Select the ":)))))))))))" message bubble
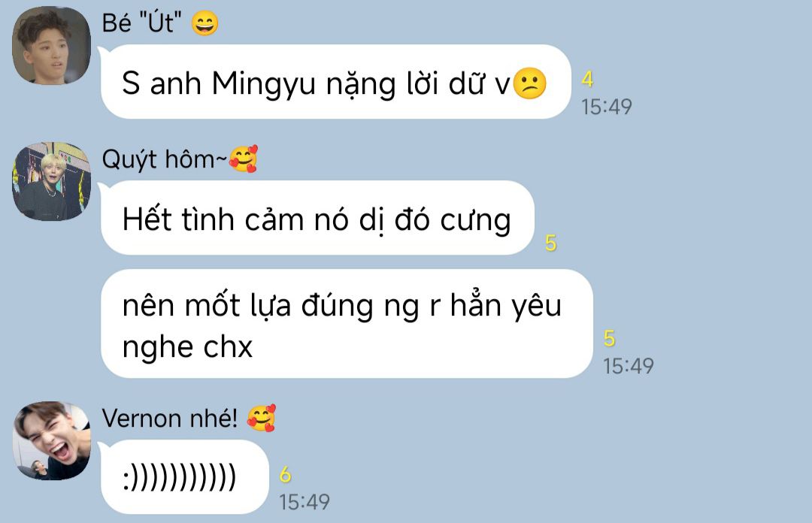This screenshot has height=523, width=812. (185, 477)
